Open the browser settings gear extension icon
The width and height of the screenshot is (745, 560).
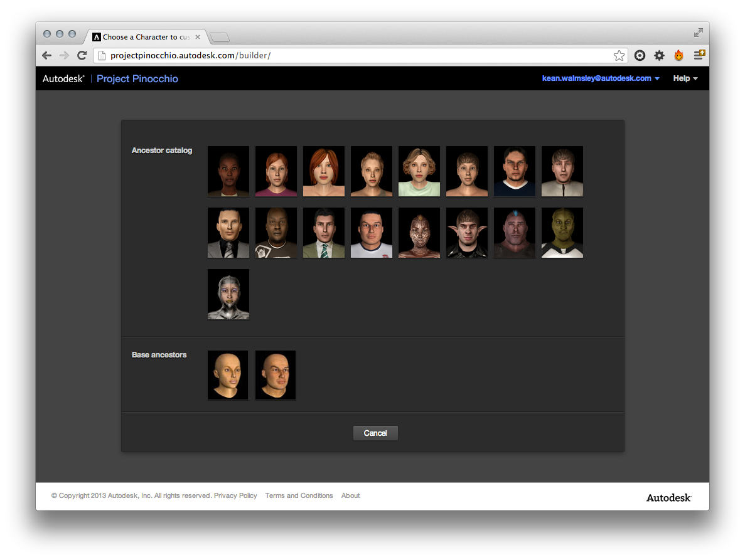[x=659, y=55]
